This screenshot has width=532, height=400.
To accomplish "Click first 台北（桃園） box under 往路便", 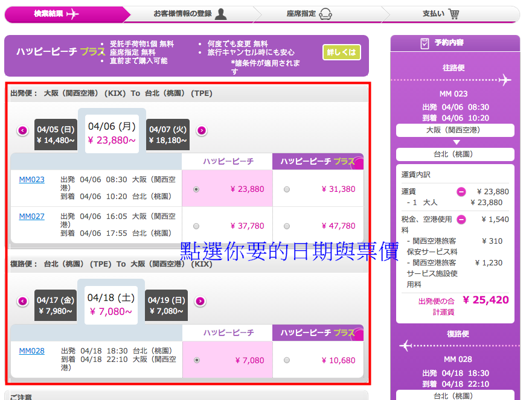I will [455, 154].
